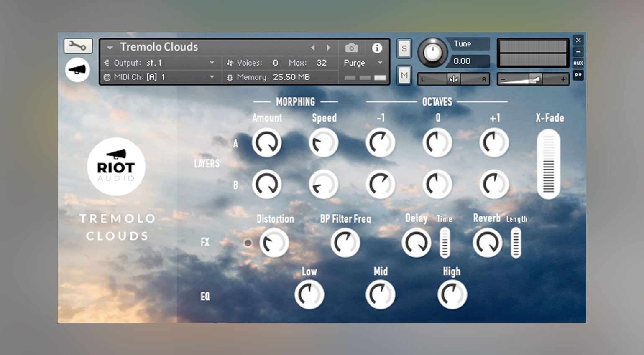Screen dimensions: 644x355
Task: Click Layer B Morphing Amount knob
Action: click(x=267, y=184)
